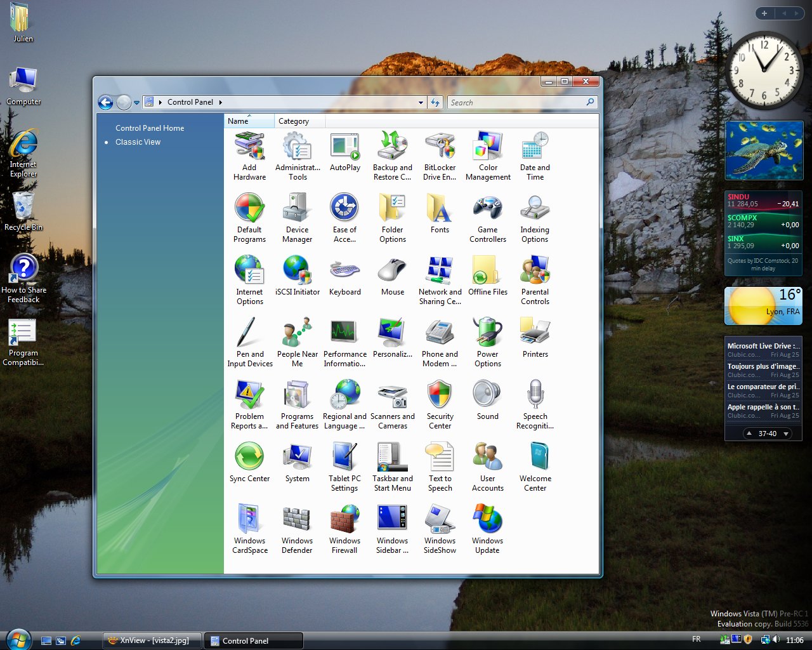Screen dimensions: 812x650
Task: Open Indexing Options
Action: pos(535,218)
